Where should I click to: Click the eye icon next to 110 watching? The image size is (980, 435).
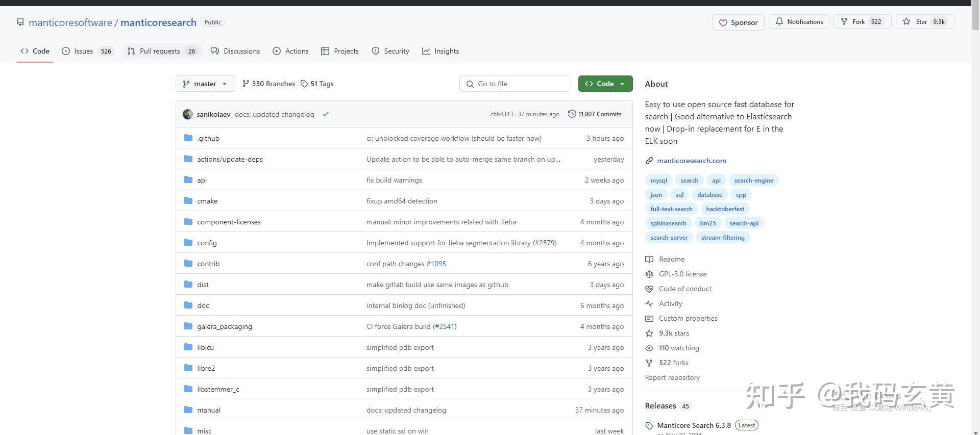tap(649, 348)
